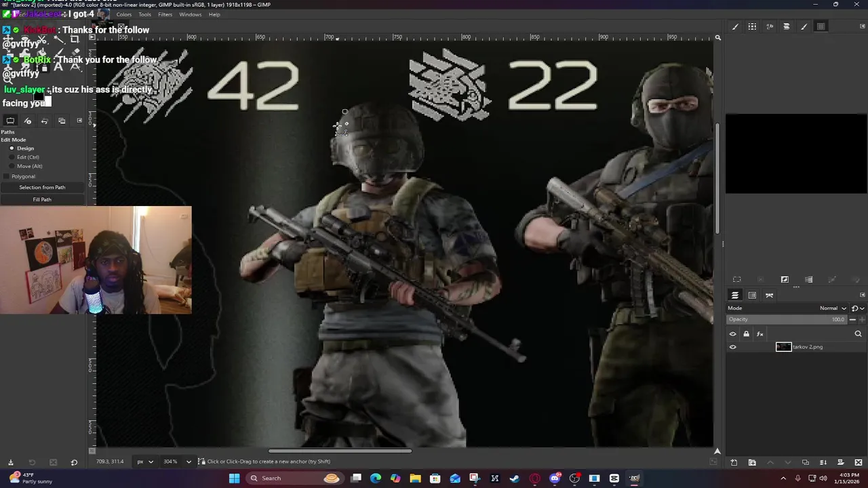This screenshot has height=488, width=868.
Task: Duplicate the selected layer
Action: (x=805, y=462)
